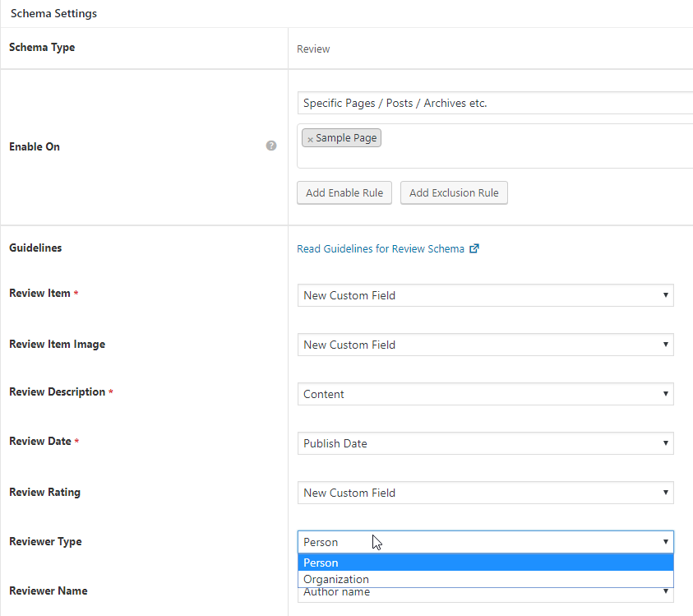Click the help icon beside Enable On
The height and width of the screenshot is (616, 693).
point(271,146)
